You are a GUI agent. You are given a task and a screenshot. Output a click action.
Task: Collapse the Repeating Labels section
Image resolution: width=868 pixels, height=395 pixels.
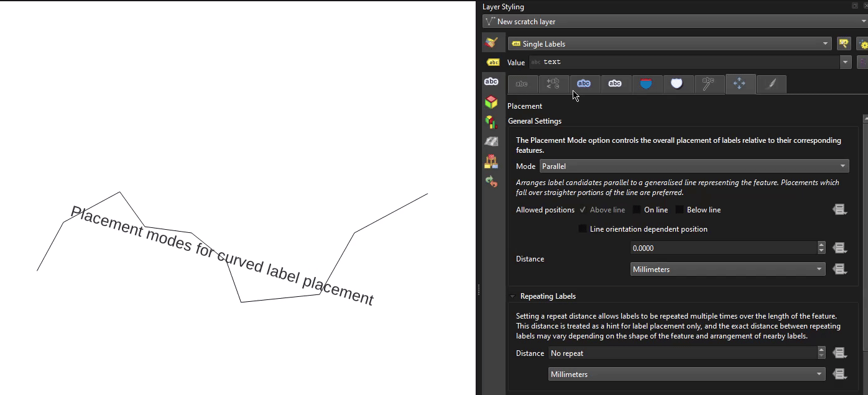(513, 296)
